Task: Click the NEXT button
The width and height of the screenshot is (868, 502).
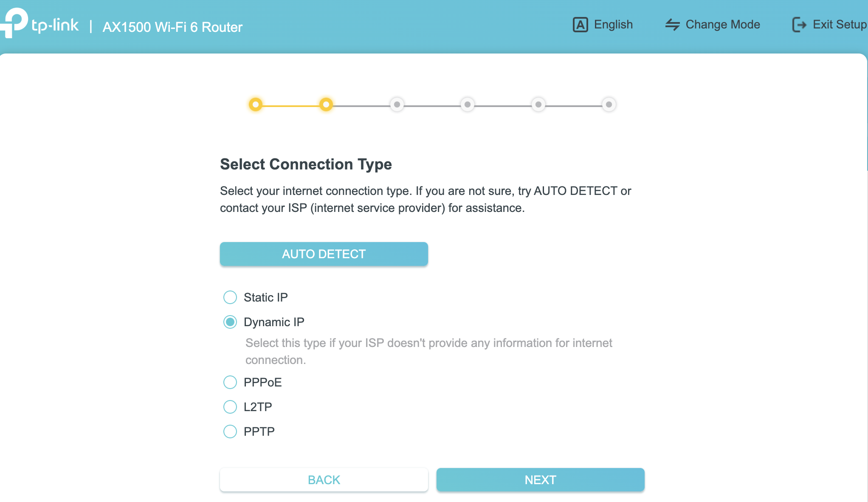Action: pyautogui.click(x=540, y=480)
